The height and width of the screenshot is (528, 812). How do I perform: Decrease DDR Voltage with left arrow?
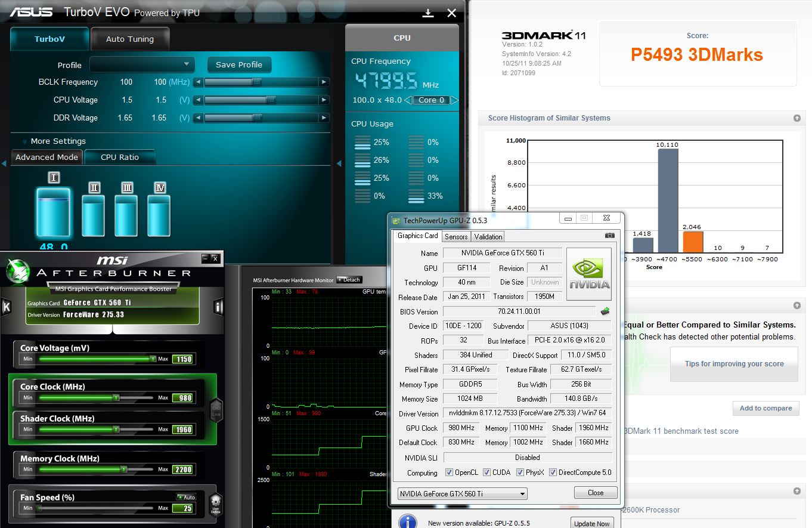pyautogui.click(x=199, y=118)
